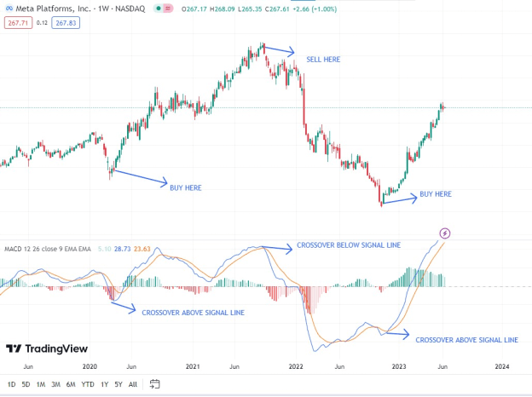Click the 2020 label on time axis
The width and height of the screenshot is (532, 397).
click(x=90, y=366)
